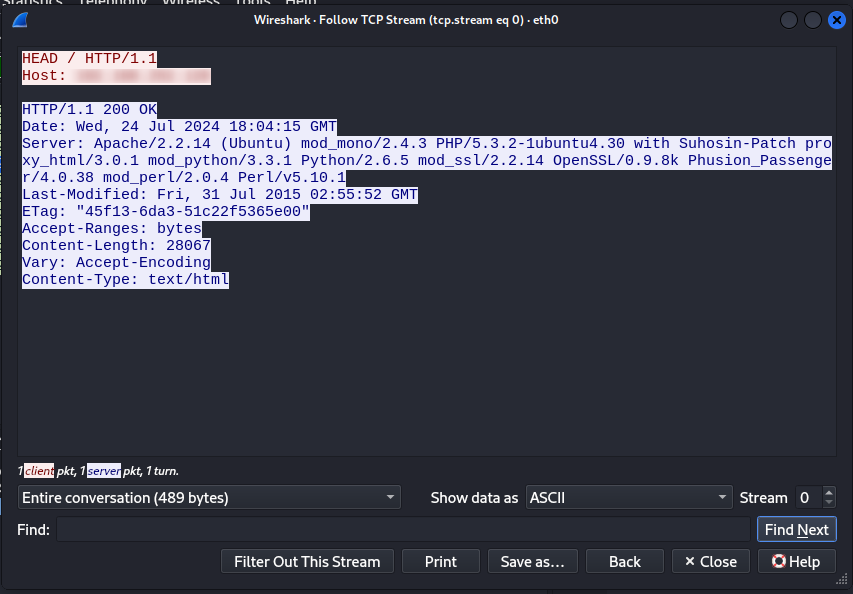Click the Vary: Accept-Encoding line
Screen dimensions: 853x594
(x=116, y=262)
